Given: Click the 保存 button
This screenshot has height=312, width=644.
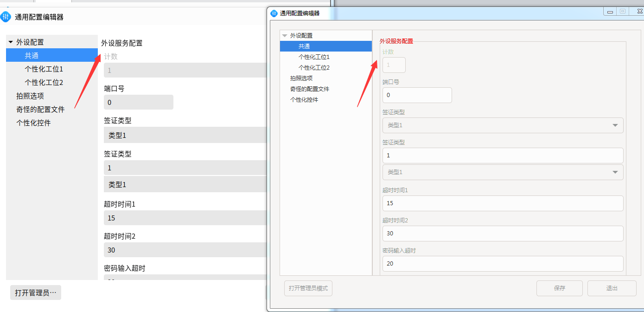Looking at the screenshot, I should 559,288.
